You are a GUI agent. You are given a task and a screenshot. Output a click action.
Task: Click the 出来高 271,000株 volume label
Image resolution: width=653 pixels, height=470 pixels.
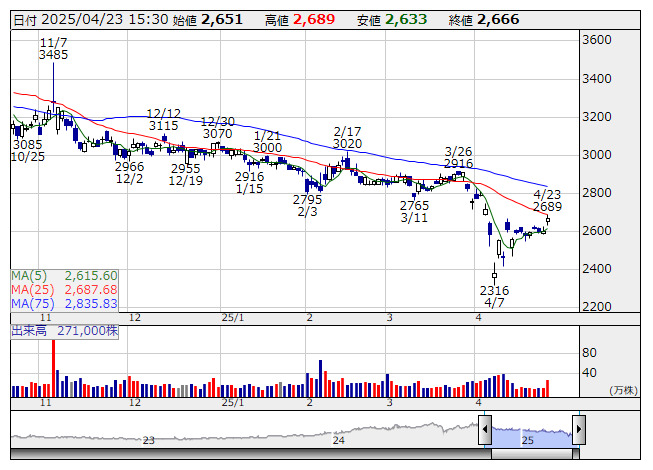point(65,331)
